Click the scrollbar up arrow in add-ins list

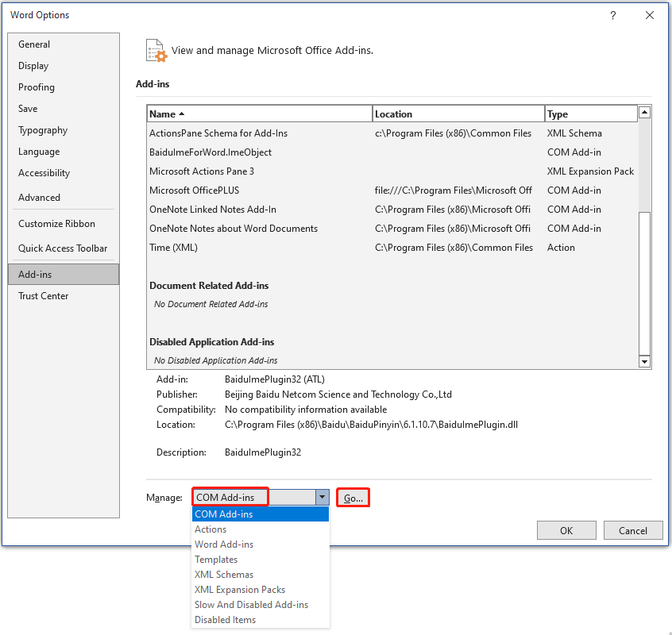[x=644, y=112]
